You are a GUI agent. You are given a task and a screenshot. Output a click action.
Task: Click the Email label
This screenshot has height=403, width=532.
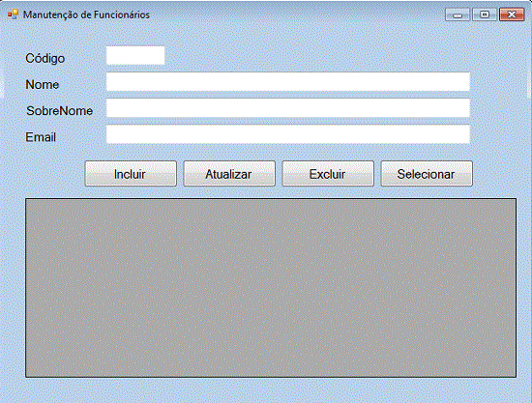41,137
